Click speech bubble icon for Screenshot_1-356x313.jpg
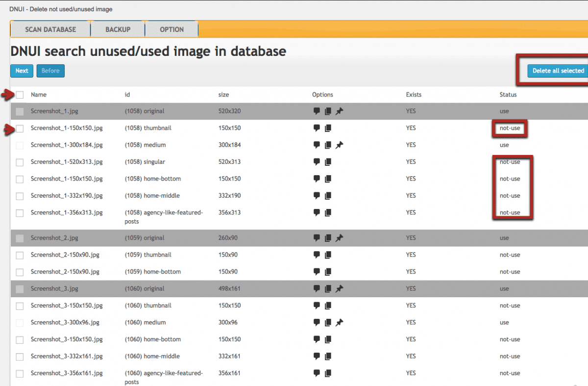This screenshot has height=386, width=588. click(x=317, y=213)
